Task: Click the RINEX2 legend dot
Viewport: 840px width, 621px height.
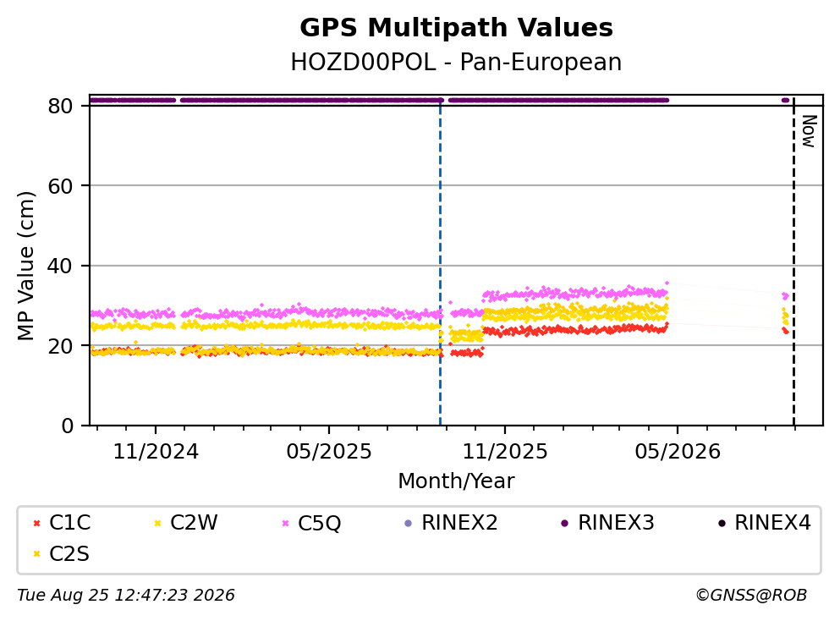Action: pos(409,523)
